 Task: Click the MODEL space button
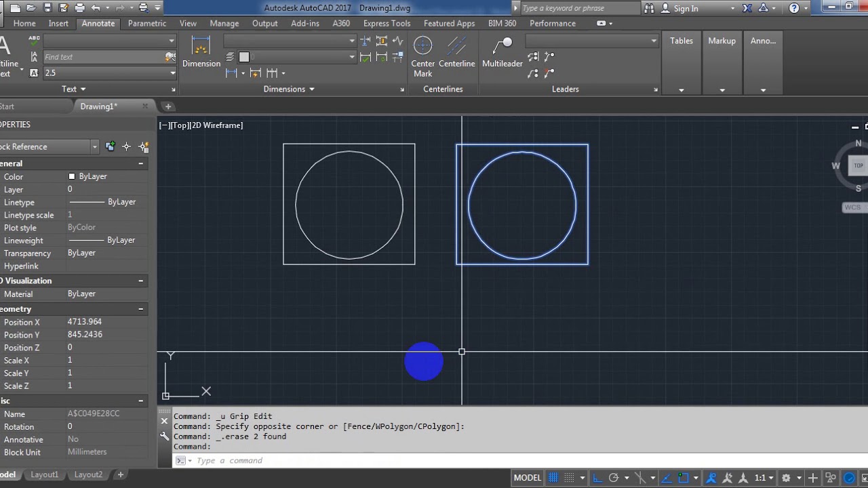click(528, 478)
